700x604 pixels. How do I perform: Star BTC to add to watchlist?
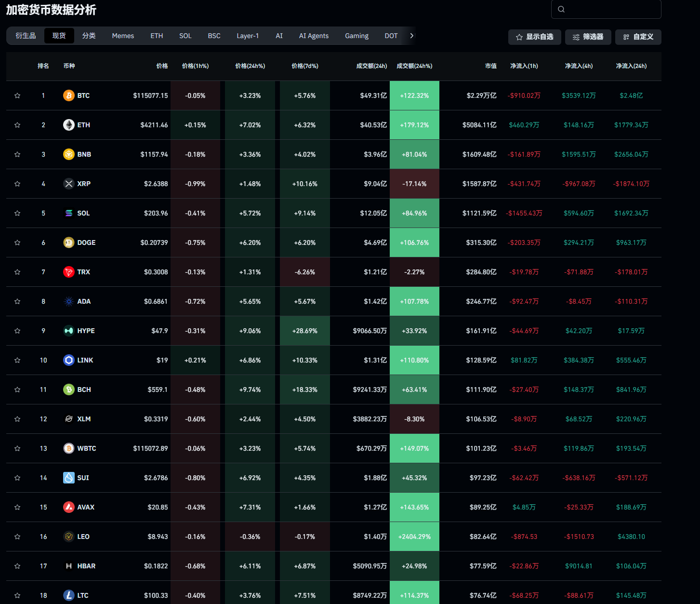17,95
